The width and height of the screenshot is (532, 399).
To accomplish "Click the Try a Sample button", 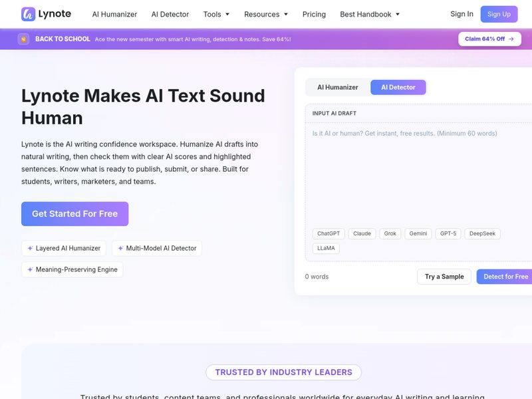I will tap(444, 277).
